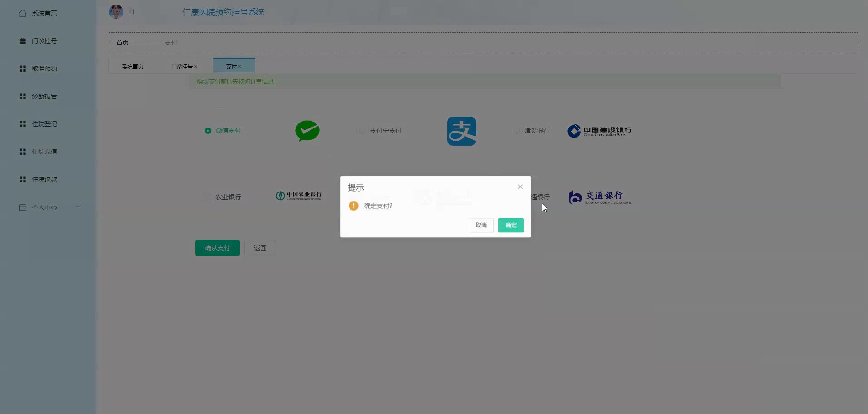This screenshot has height=414, width=868.
Task: Click the grid icon beside 住院充值
Action: 23,152
